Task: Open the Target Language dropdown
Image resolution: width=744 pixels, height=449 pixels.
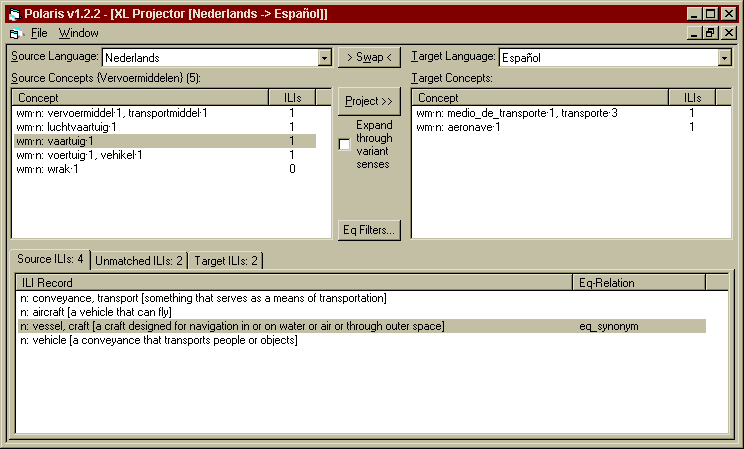Action: point(724,58)
